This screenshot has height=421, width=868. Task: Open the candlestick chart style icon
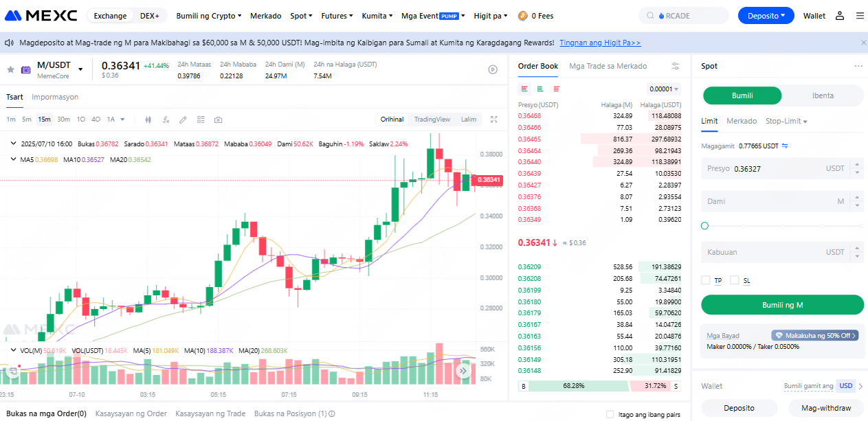[x=148, y=120]
